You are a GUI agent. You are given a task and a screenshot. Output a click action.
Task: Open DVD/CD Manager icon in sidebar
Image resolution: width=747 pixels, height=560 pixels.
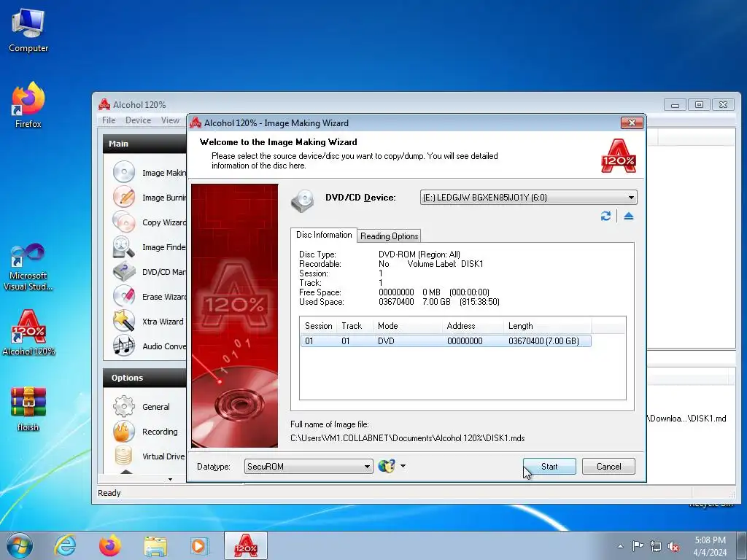[124, 271]
